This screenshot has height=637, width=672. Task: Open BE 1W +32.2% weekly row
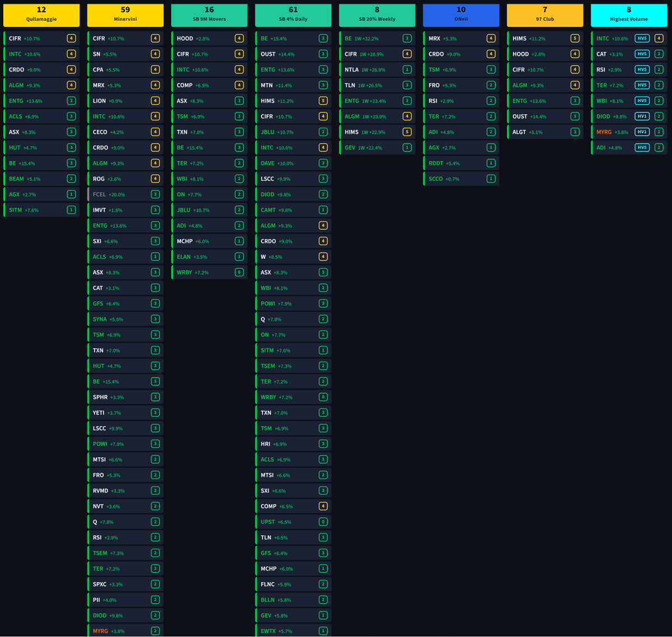(377, 39)
